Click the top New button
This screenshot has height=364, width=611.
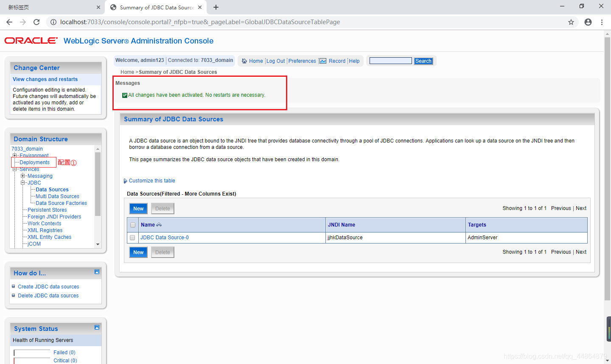(138, 209)
